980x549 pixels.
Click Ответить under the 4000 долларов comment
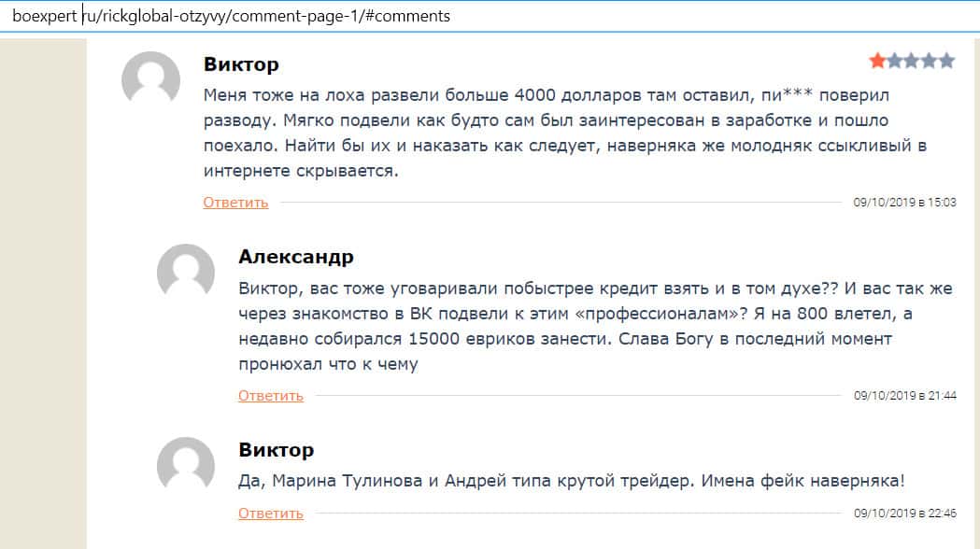point(235,203)
